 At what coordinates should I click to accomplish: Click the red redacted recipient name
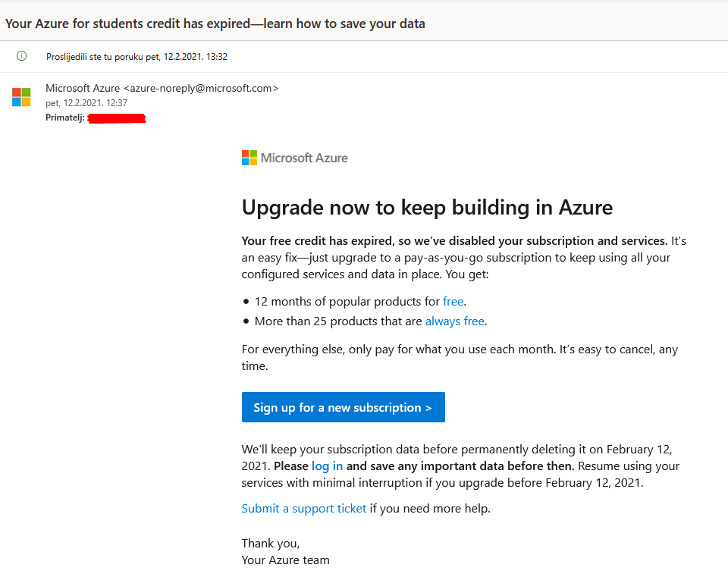pos(117,118)
